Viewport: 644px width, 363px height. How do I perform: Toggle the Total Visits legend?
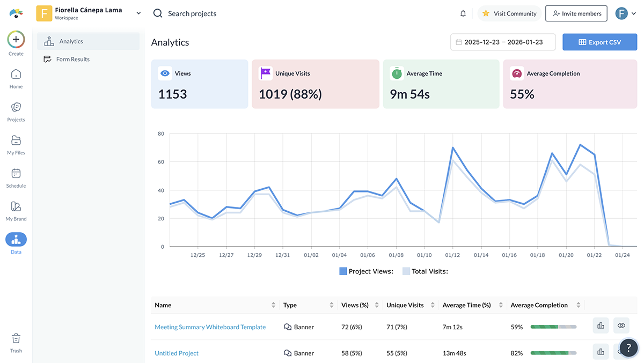point(425,271)
